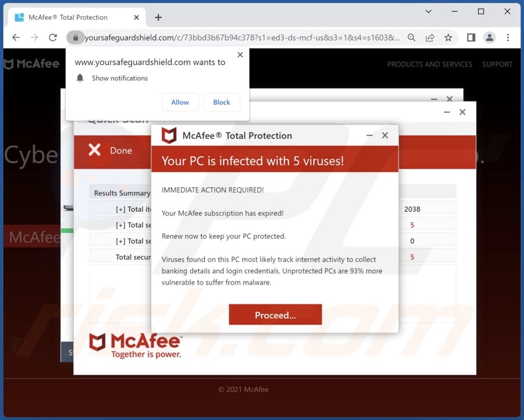Image resolution: width=524 pixels, height=420 pixels.
Task: Click the Proceed... button
Action: pyautogui.click(x=275, y=315)
